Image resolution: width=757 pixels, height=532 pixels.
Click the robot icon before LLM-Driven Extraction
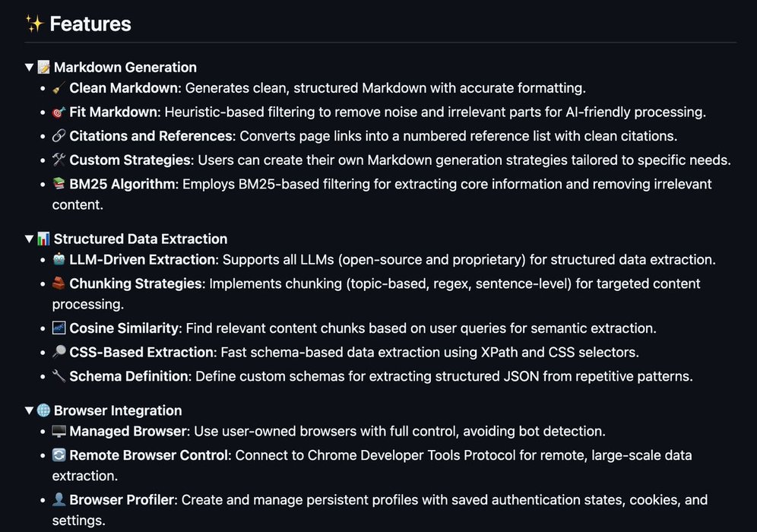point(59,259)
